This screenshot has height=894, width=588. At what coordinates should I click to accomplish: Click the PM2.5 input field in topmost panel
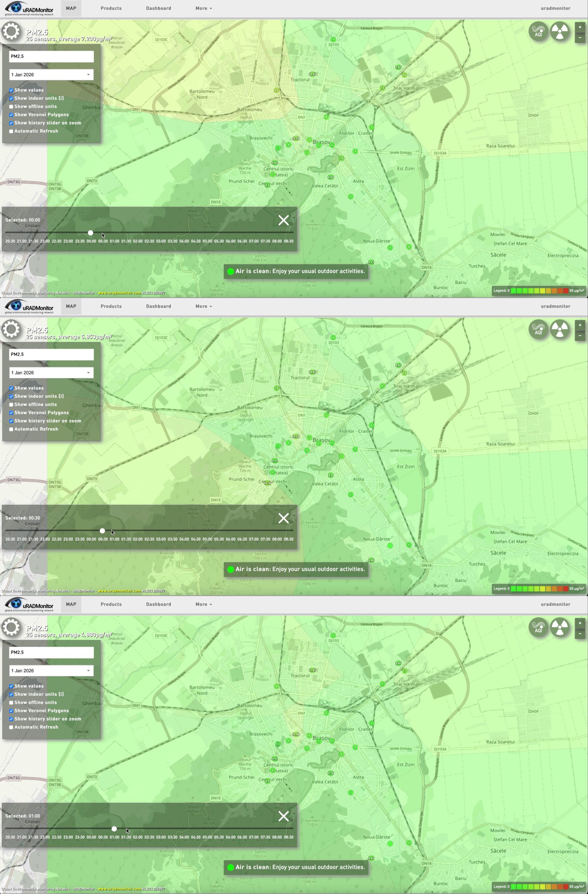coord(51,56)
